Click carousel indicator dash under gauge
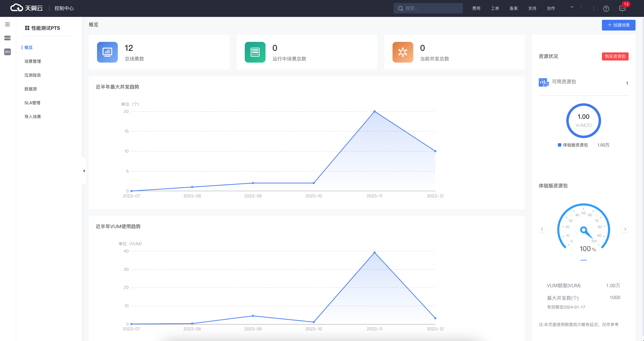The image size is (644, 341). [583, 260]
